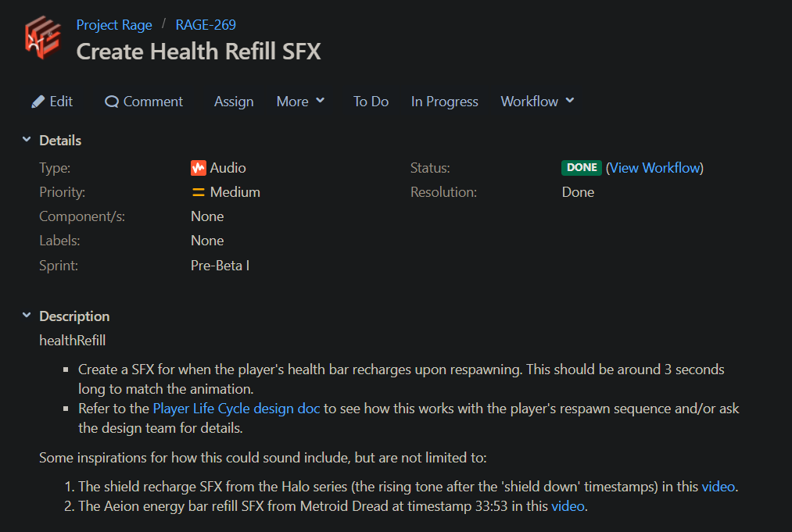Open the Player Life Cycle design doc
The width and height of the screenshot is (792, 532).
click(x=236, y=409)
